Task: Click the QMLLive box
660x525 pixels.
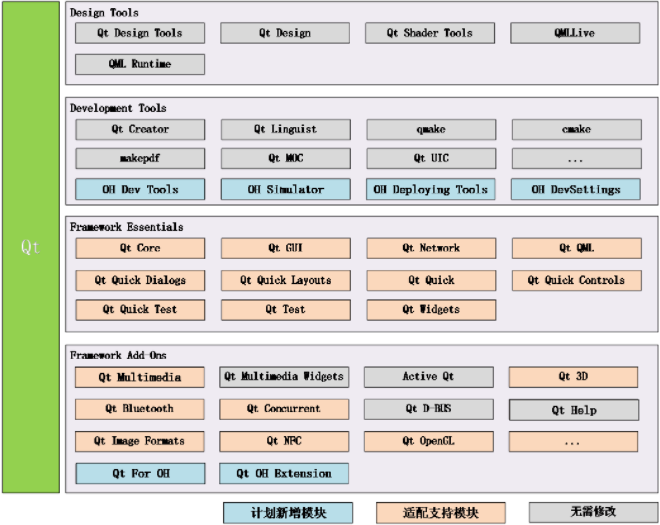Action: (x=574, y=33)
